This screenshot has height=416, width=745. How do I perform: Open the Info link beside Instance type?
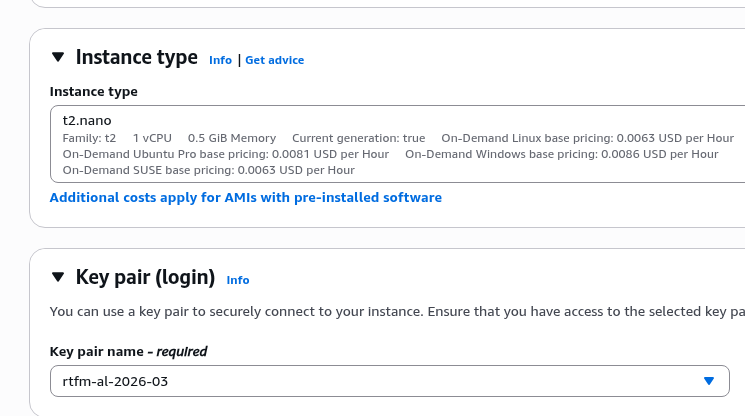pyautogui.click(x=220, y=60)
